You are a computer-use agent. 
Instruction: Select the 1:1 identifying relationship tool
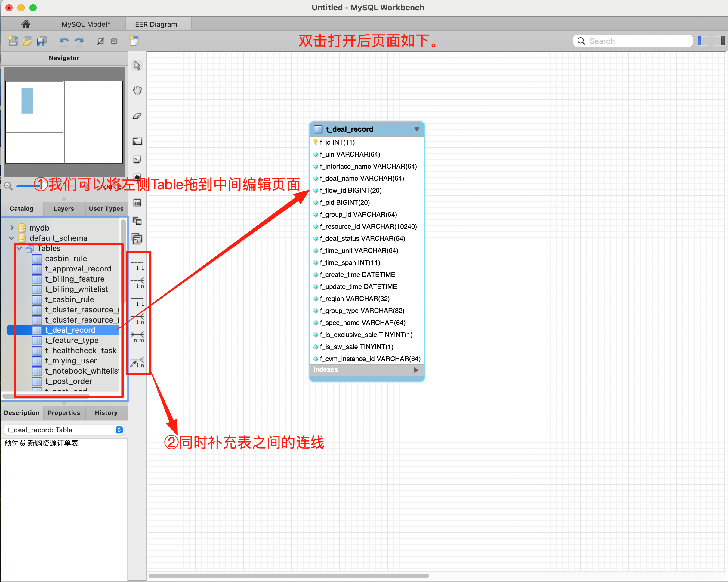pyautogui.click(x=138, y=301)
